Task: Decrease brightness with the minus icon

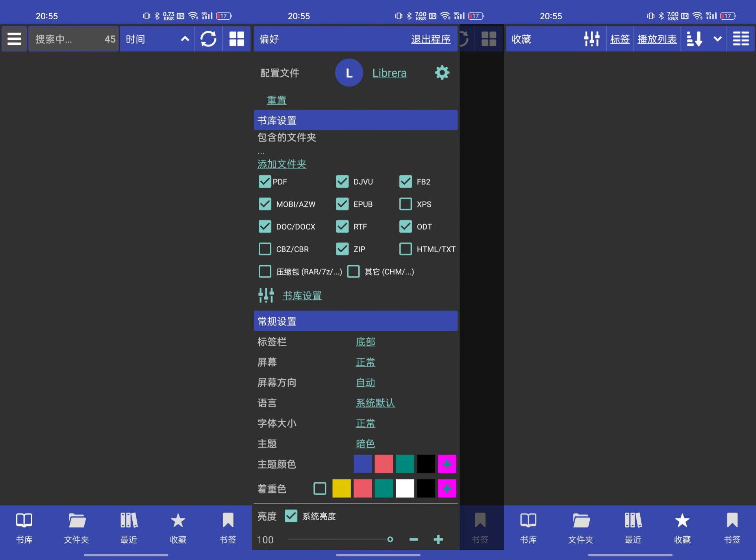Action: click(413, 540)
